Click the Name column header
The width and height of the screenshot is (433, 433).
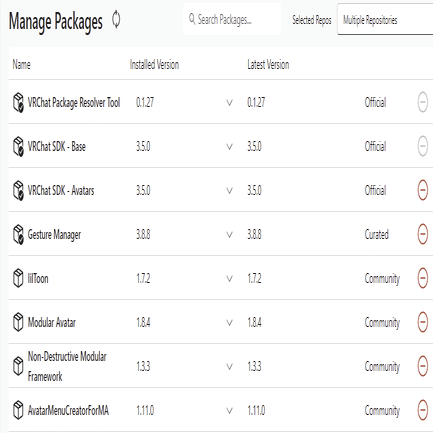(22, 64)
